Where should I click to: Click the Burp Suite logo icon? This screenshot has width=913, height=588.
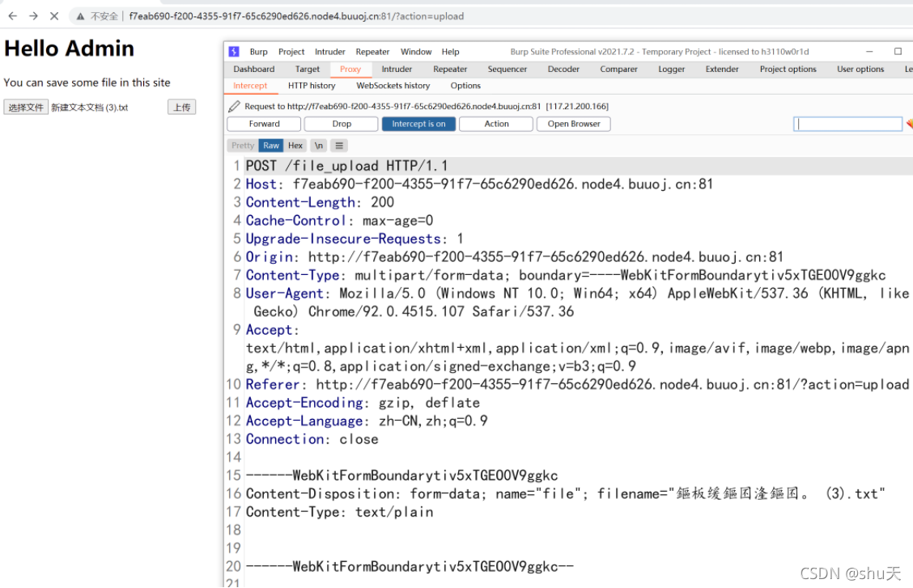pyautogui.click(x=234, y=52)
